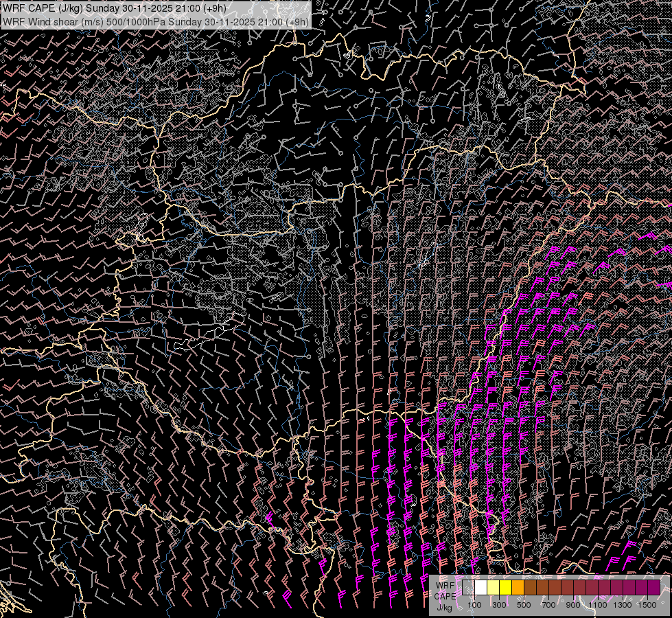Select the 900 value on the legend
This screenshot has height=618, width=672.
tap(573, 605)
